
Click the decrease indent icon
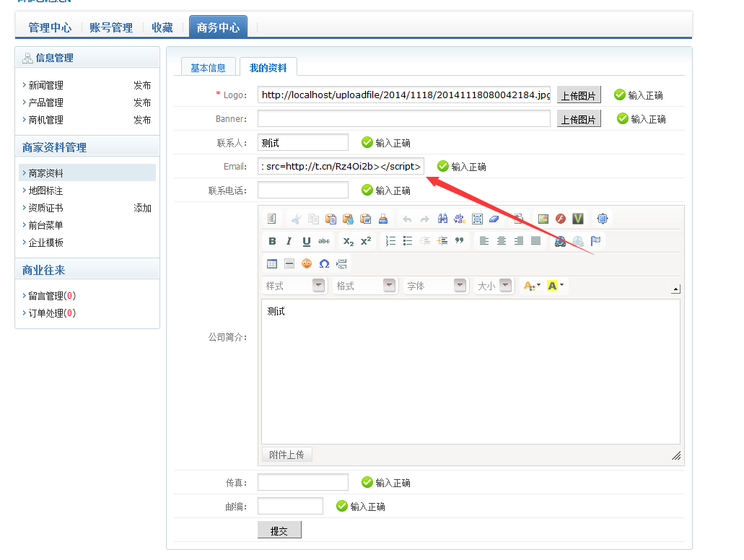(x=424, y=241)
